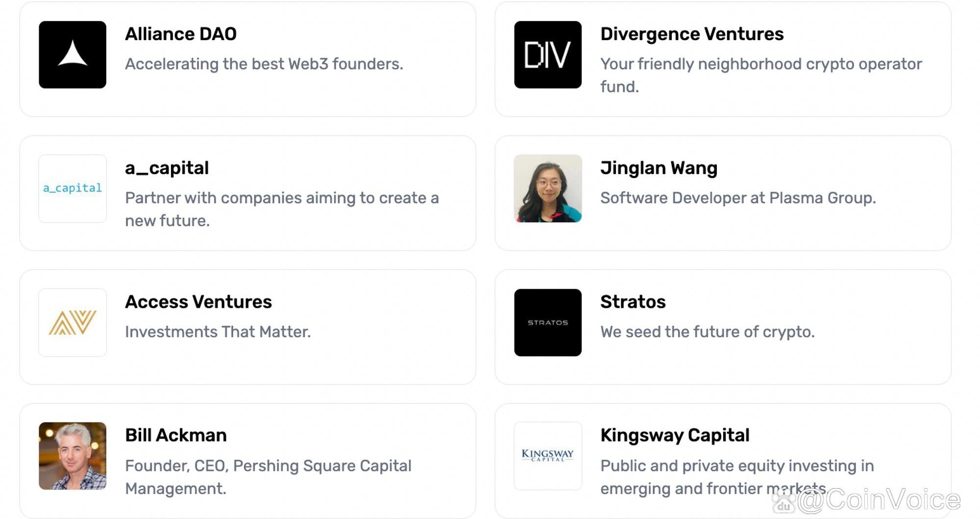Click the Access Ventures gold AV logo
This screenshot has height=519, width=980.
pyautogui.click(x=73, y=322)
